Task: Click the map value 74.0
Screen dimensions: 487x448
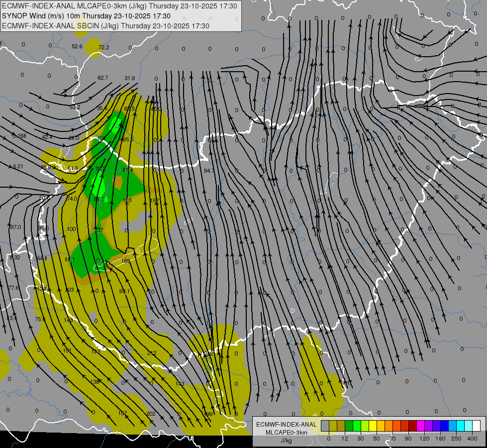Action: coord(72,199)
